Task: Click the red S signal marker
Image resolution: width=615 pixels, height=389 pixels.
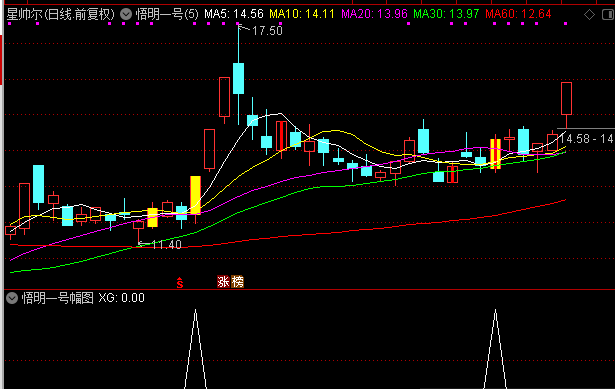Action: (180, 282)
